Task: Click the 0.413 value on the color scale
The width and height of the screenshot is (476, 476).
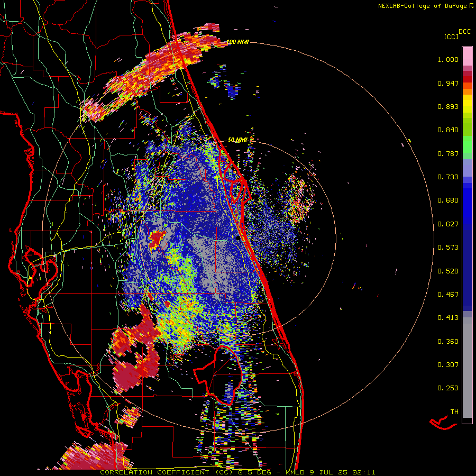Action: point(448,317)
